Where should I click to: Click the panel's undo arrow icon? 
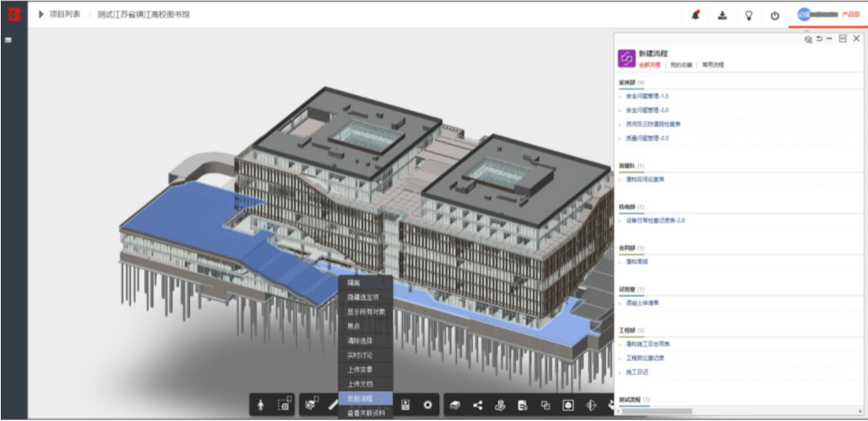(820, 38)
